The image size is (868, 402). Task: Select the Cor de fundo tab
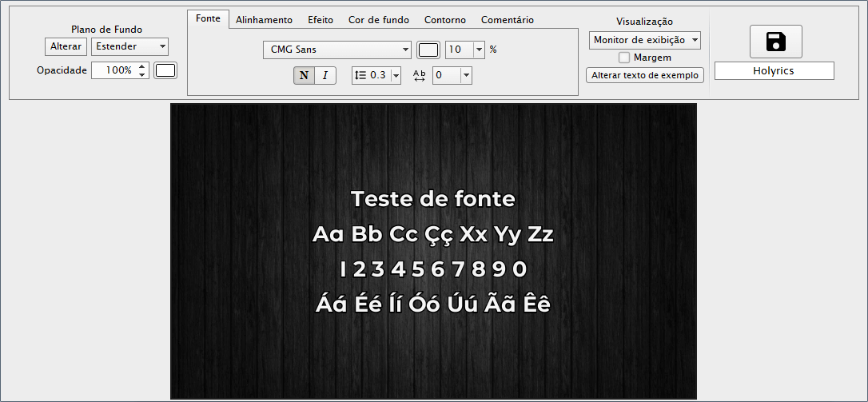coord(379,20)
